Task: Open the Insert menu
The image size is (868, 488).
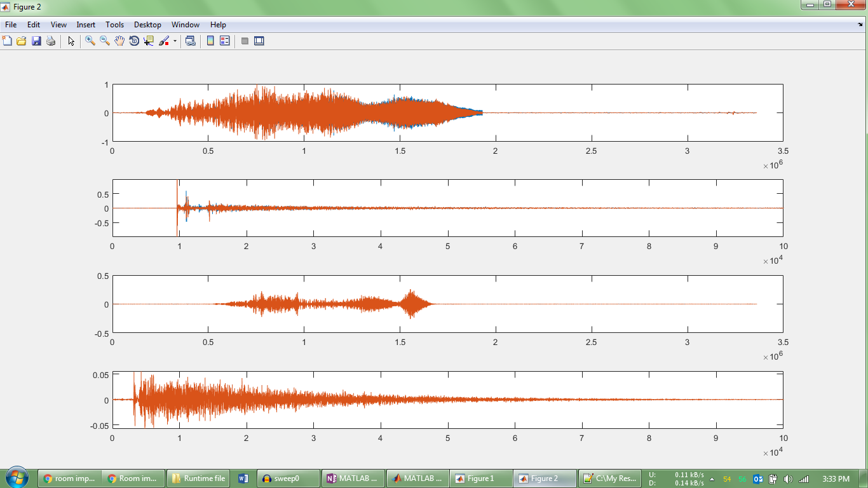Action: pyautogui.click(x=86, y=25)
